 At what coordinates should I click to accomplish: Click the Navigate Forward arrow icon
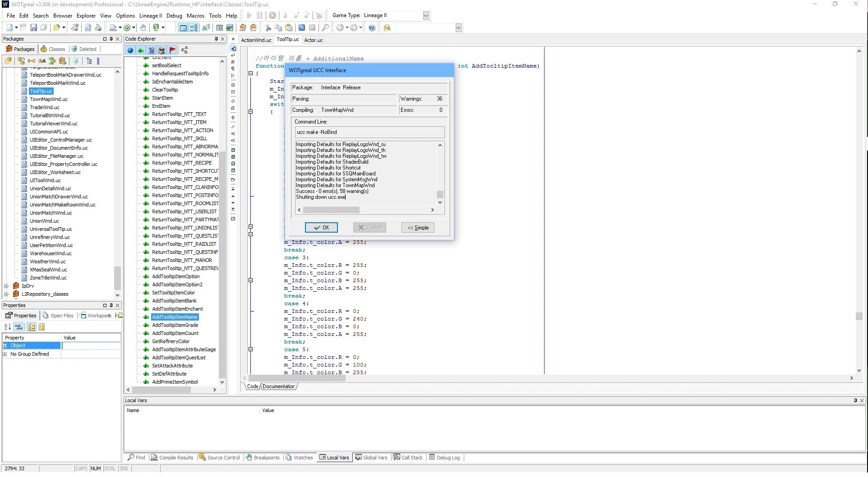(x=354, y=28)
